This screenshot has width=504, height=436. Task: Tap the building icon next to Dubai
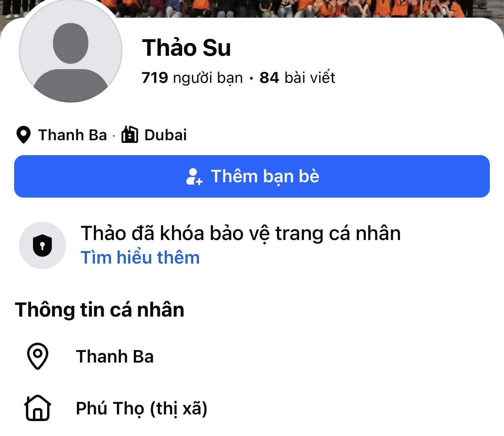pyautogui.click(x=130, y=135)
